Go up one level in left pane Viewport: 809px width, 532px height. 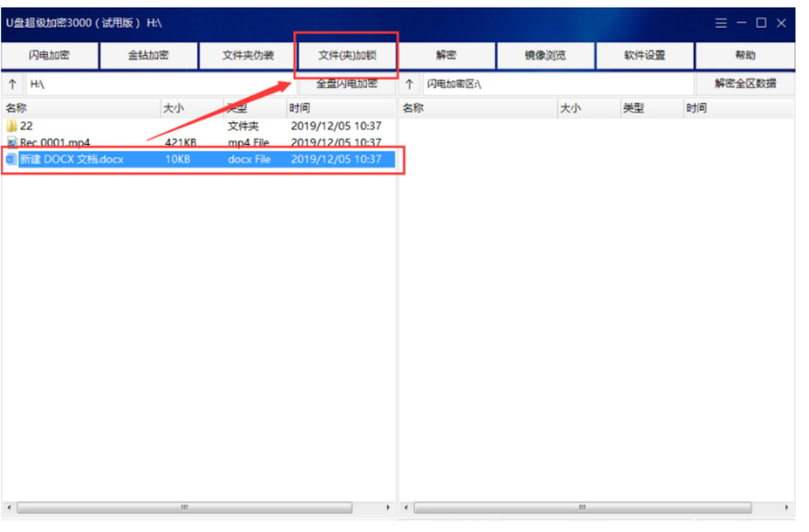(12, 84)
